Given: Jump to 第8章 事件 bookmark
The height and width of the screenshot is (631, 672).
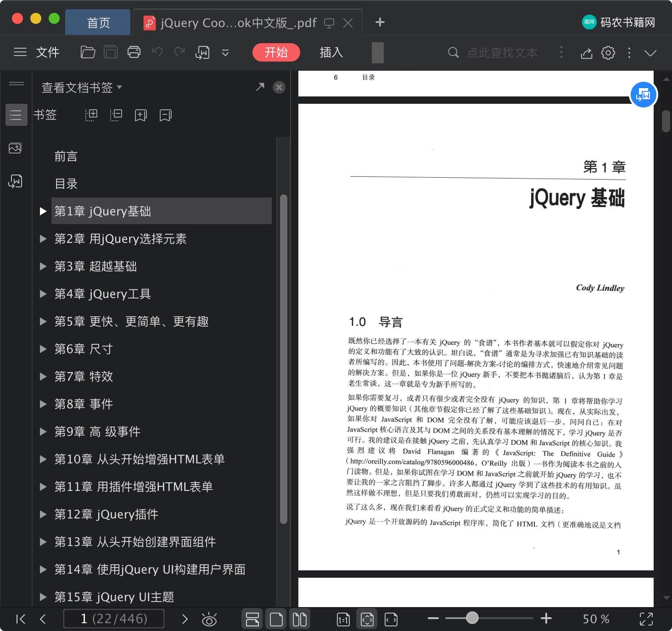Looking at the screenshot, I should [84, 404].
